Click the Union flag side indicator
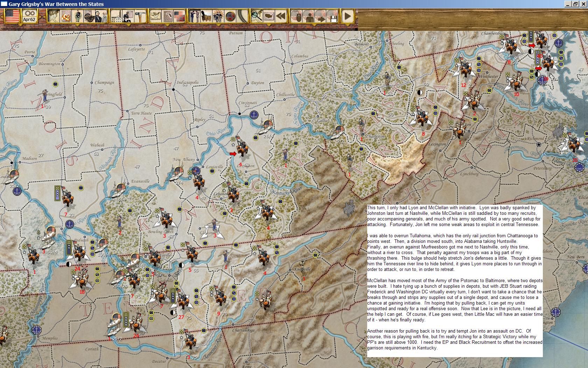588x368 pixels. (x=12, y=16)
